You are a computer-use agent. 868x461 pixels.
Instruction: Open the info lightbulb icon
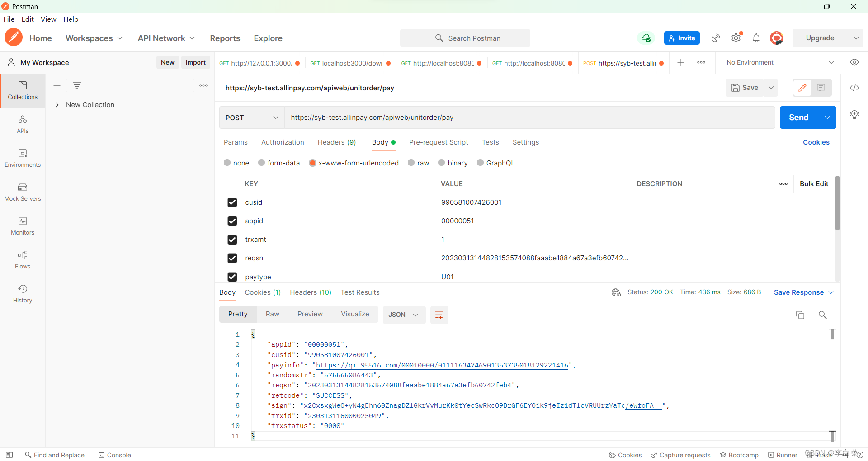[854, 115]
